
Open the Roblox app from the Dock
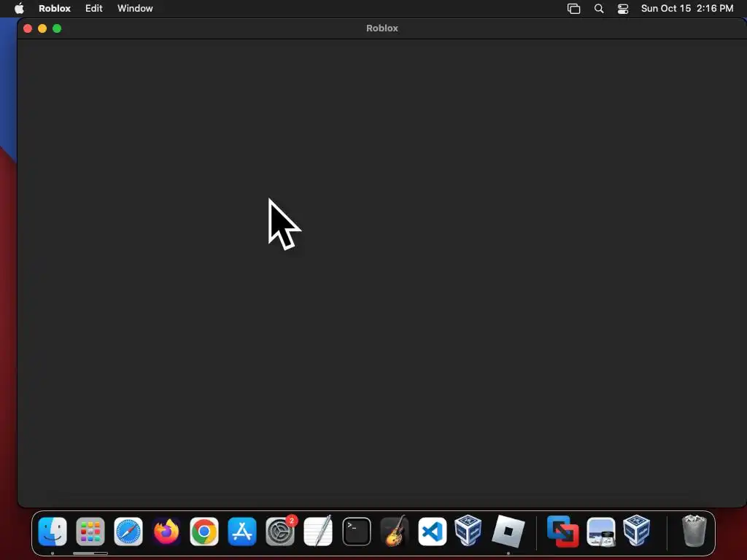(508, 531)
